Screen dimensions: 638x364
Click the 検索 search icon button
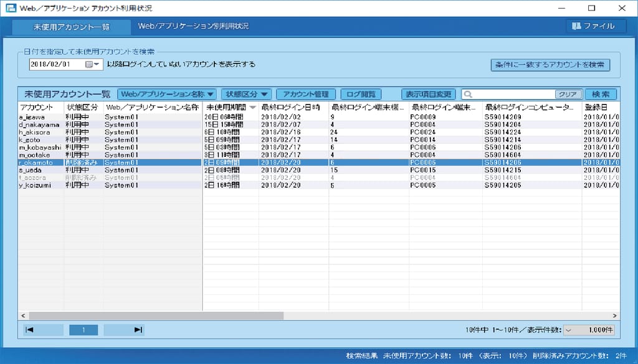(599, 94)
